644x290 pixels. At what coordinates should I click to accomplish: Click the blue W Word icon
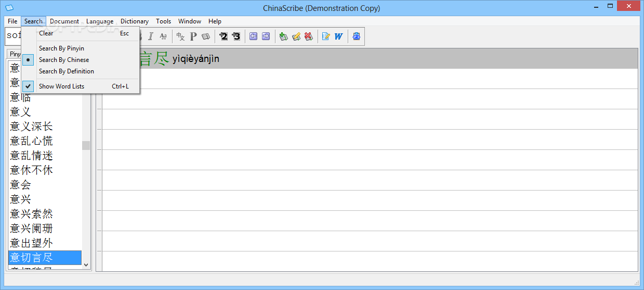(339, 36)
